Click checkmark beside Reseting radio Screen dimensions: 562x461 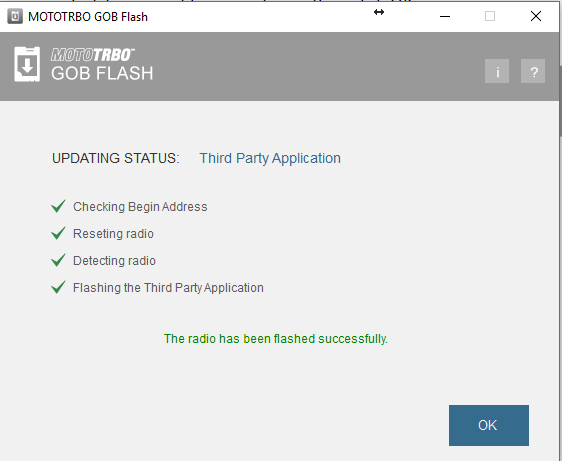click(x=58, y=233)
